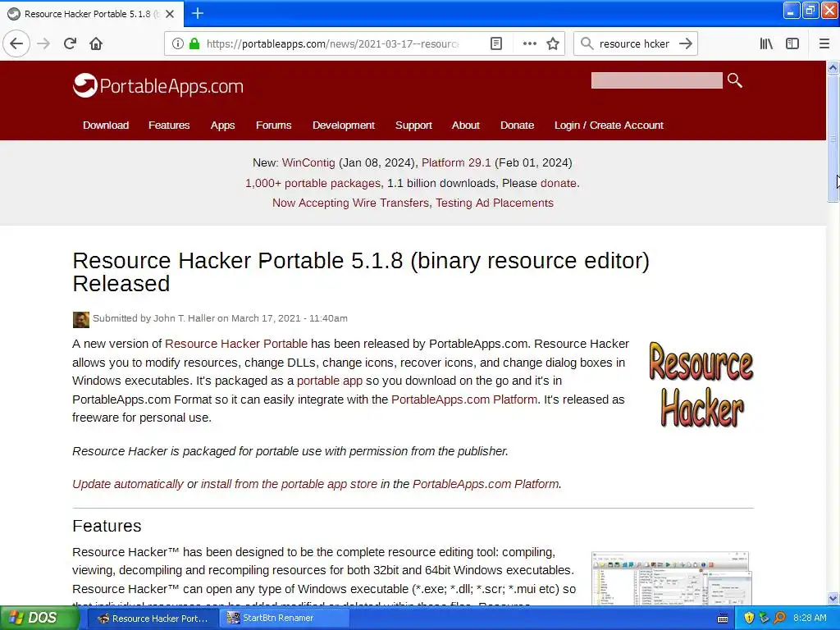Follow the Resource Hacker Portable link
840x630 pixels.
point(236,344)
